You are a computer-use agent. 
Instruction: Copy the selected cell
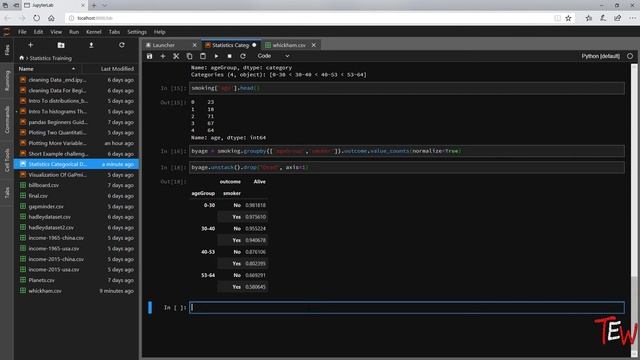[x=189, y=56]
